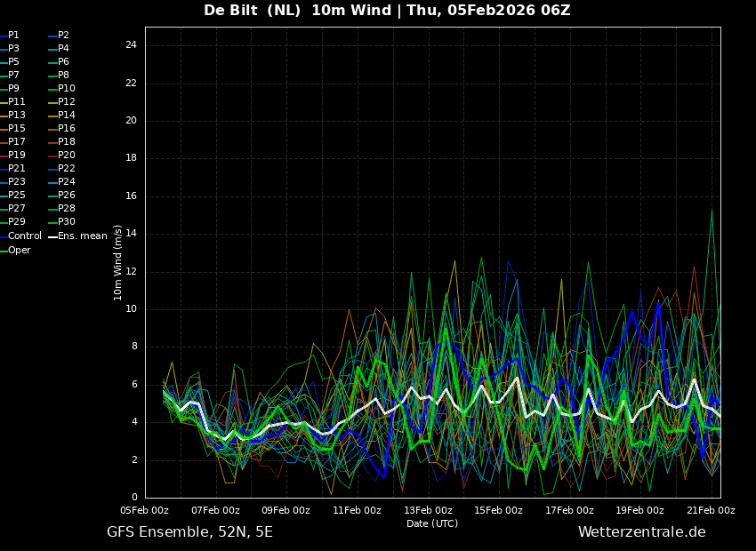The image size is (756, 551).
Task: Click the P14 legend entry
Action: (x=66, y=116)
